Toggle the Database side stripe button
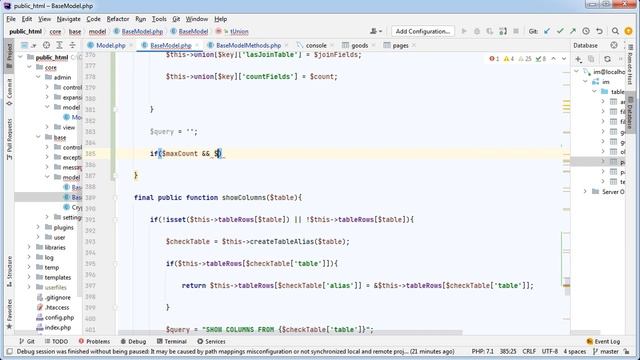This screenshot has height=360, width=640. [631, 112]
